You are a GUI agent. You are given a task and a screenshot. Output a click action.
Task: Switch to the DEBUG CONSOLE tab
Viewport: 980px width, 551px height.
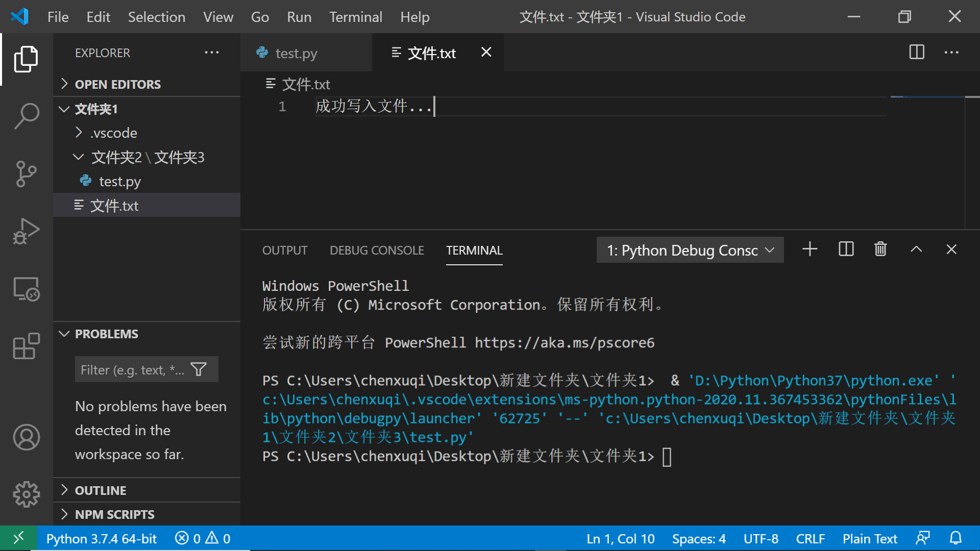(x=377, y=251)
